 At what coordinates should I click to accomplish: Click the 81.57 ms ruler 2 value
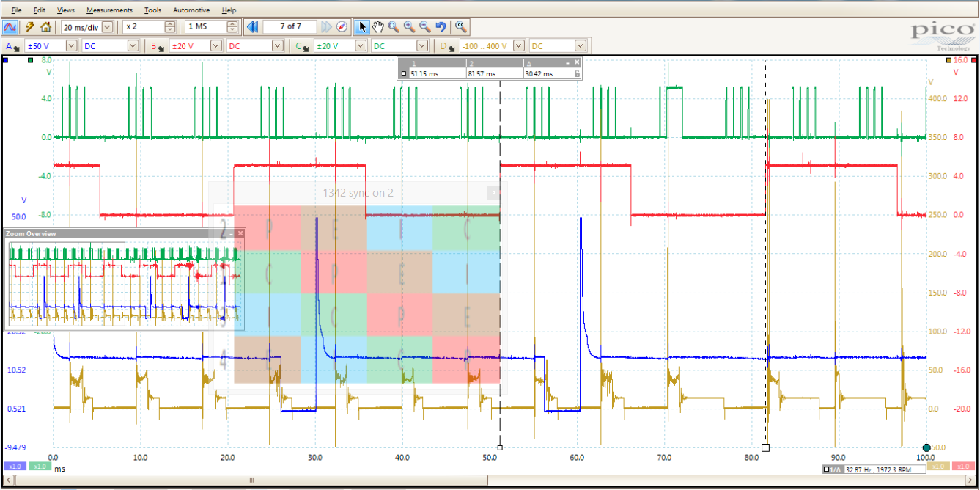pyautogui.click(x=482, y=73)
